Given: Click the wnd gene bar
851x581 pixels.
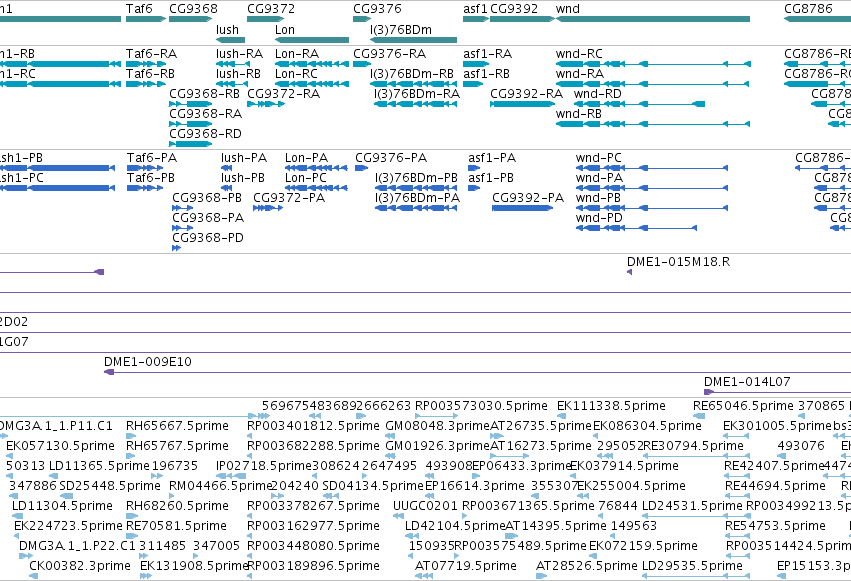Looking at the screenshot, I should coord(653,19).
